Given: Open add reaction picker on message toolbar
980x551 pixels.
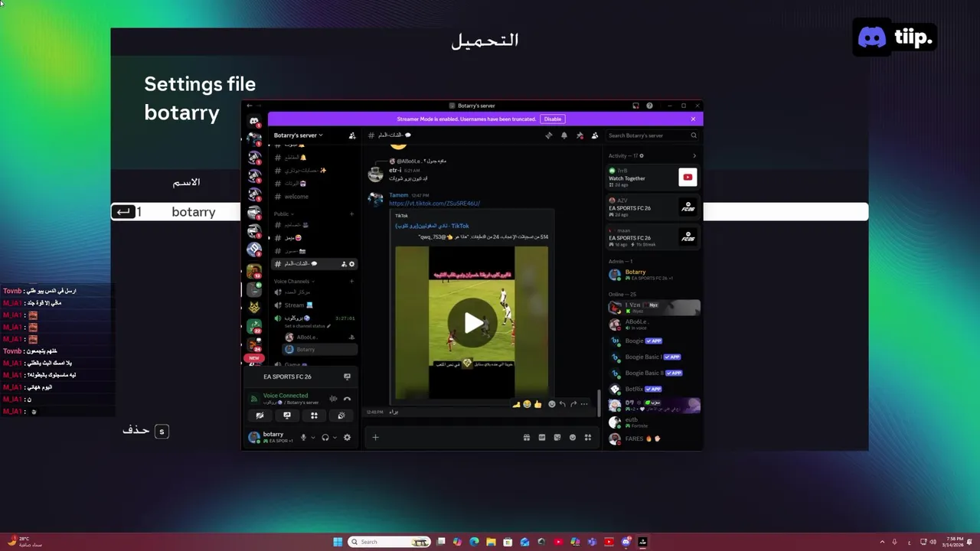Looking at the screenshot, I should (551, 404).
